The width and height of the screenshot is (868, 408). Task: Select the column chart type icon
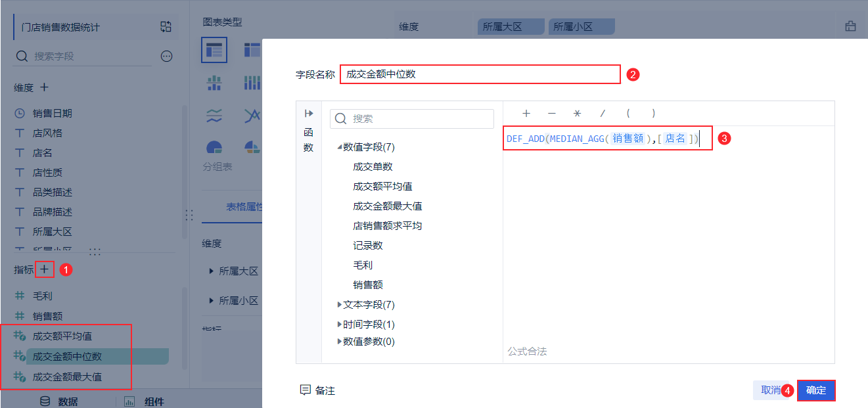pos(214,83)
